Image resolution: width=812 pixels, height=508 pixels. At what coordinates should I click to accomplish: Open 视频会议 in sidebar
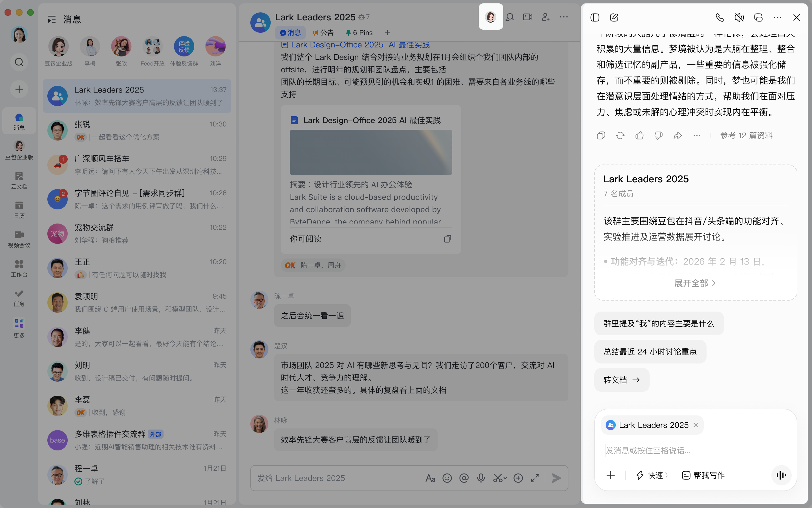(x=19, y=239)
